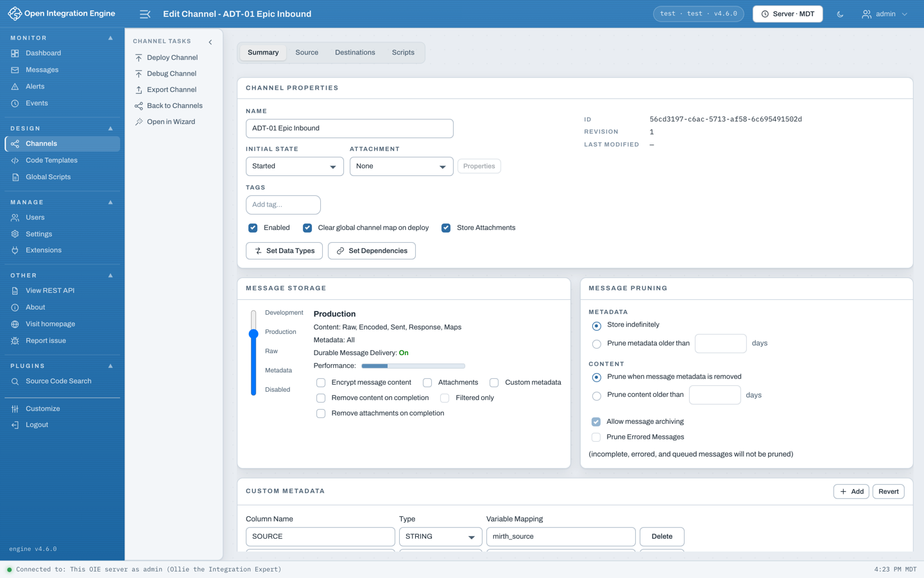Click Open in Wizard wand icon
Screen dimensions: 924x578
(139, 122)
